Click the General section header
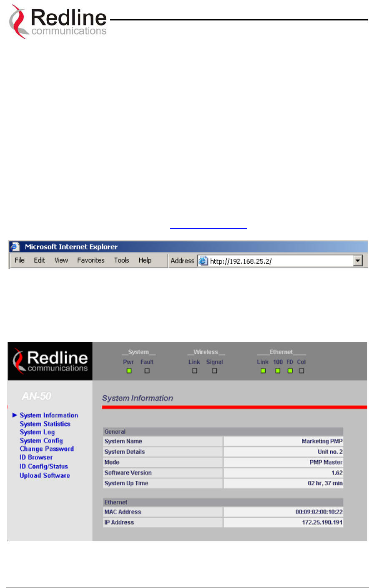This screenshot has width=369, height=588. pyautogui.click(x=223, y=432)
